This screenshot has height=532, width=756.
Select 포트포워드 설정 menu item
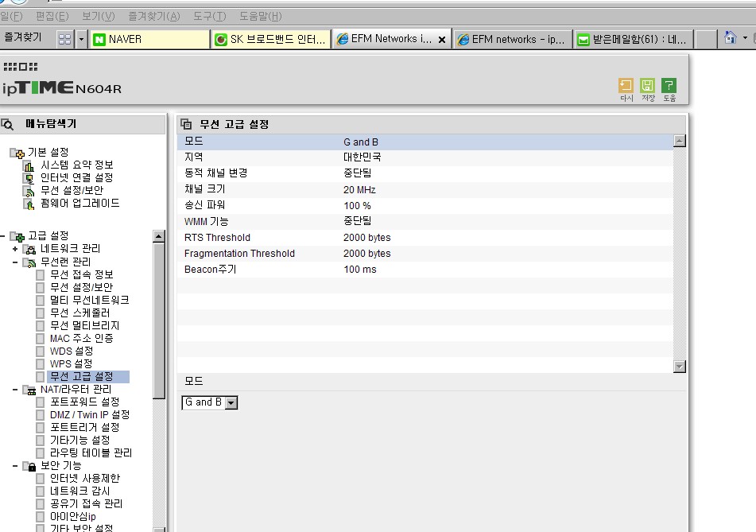(x=85, y=402)
